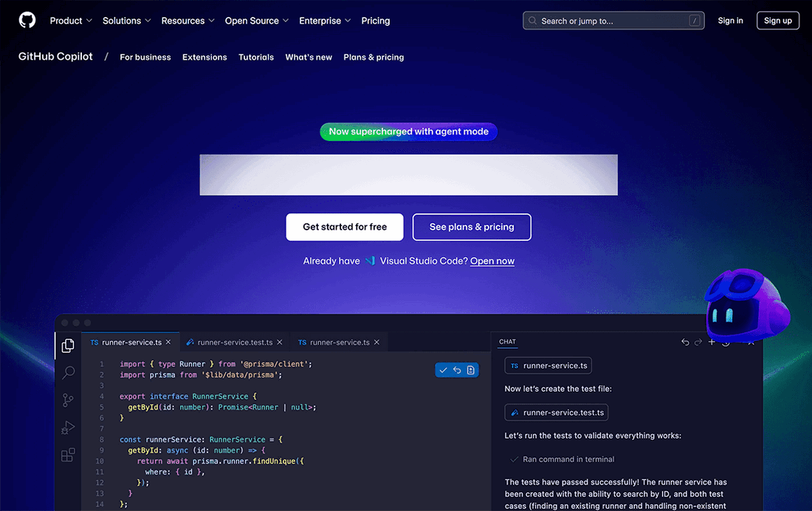Click the Sign up button
The image size is (812, 511).
click(778, 21)
